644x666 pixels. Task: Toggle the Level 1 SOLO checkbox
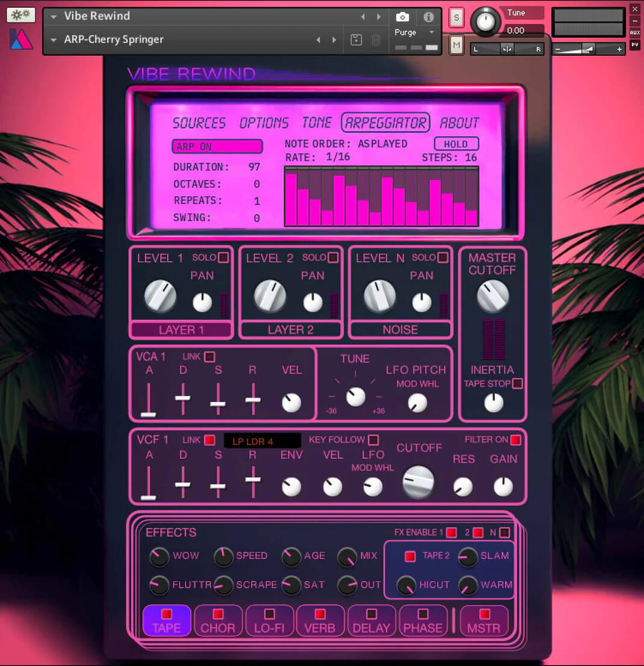(223, 257)
